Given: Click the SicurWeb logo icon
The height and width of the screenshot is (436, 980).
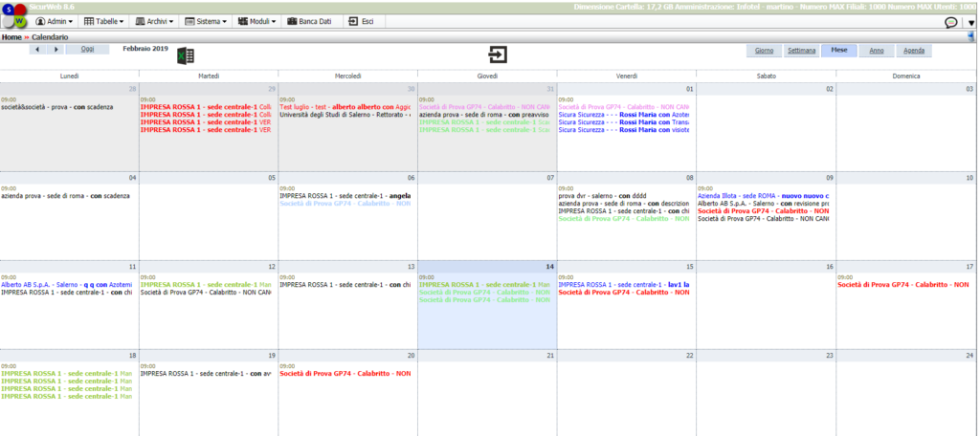Looking at the screenshot, I should [14, 15].
